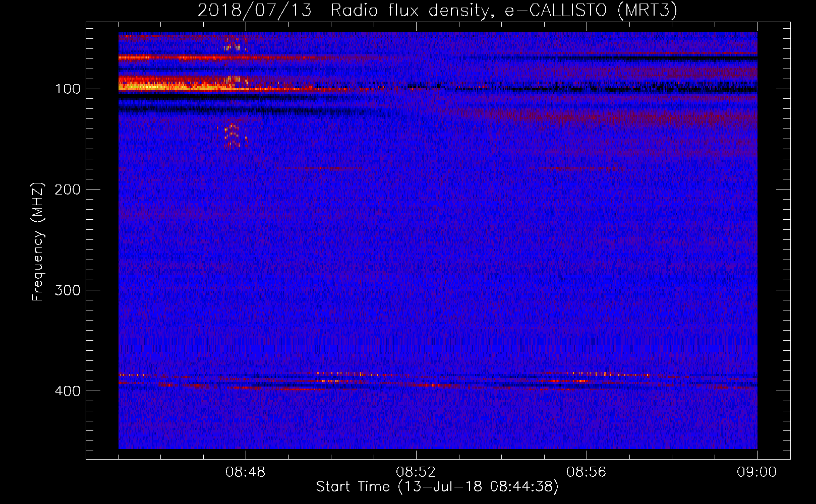
Task: Click the 400 frequency tick label
Action: pyautogui.click(x=68, y=392)
